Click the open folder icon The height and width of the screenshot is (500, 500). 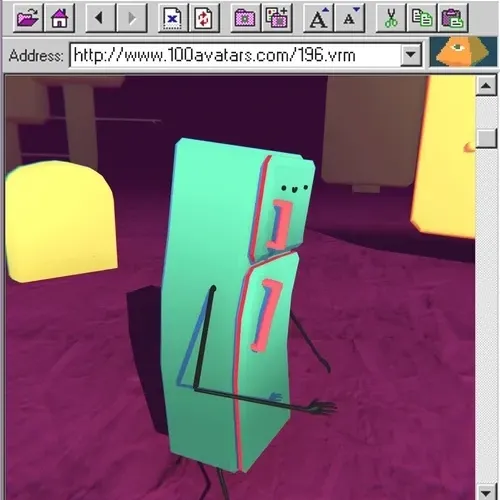(28, 18)
